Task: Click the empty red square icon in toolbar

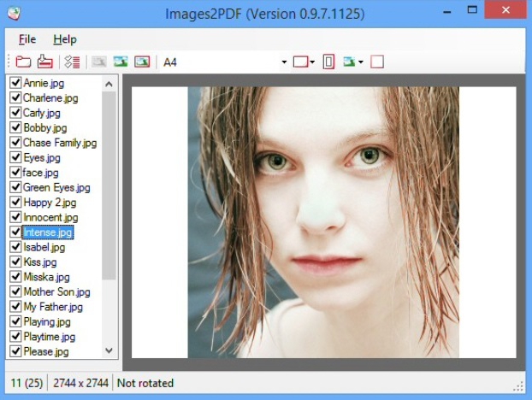Action: pyautogui.click(x=377, y=62)
